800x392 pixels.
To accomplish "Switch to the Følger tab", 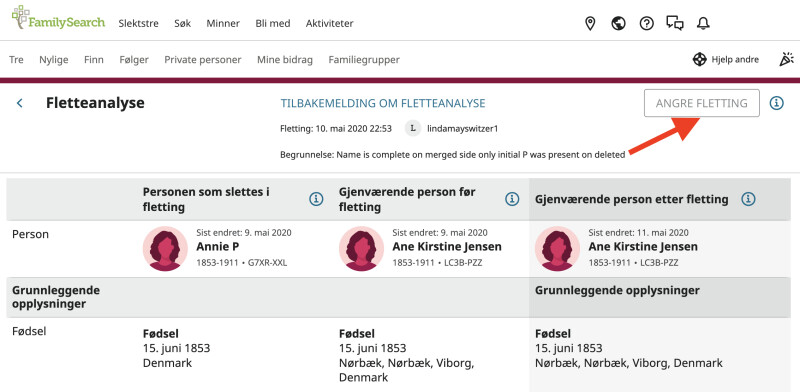I will coord(134,60).
